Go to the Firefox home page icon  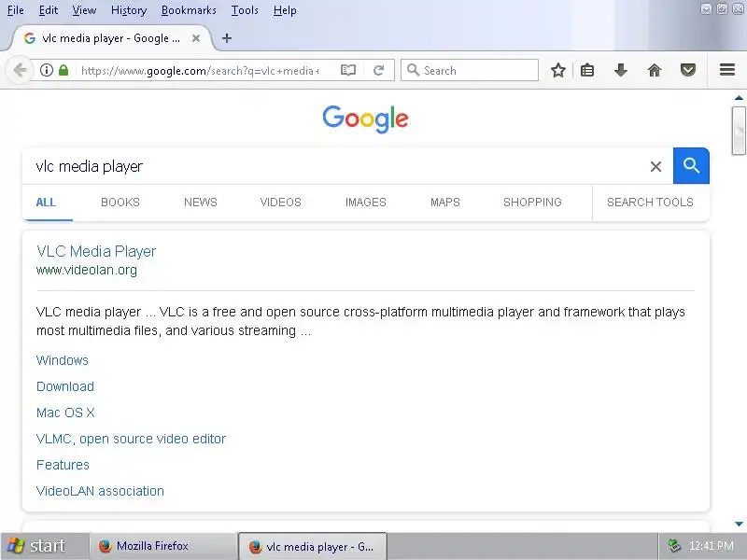655,71
